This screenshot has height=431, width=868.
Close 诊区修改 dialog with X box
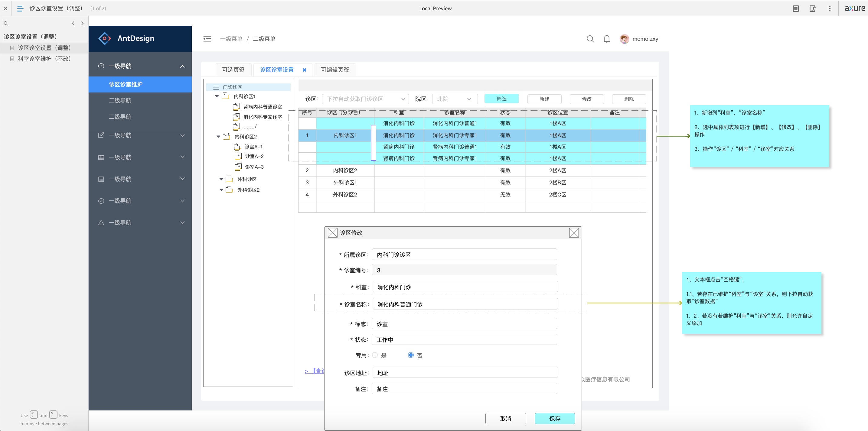click(573, 233)
